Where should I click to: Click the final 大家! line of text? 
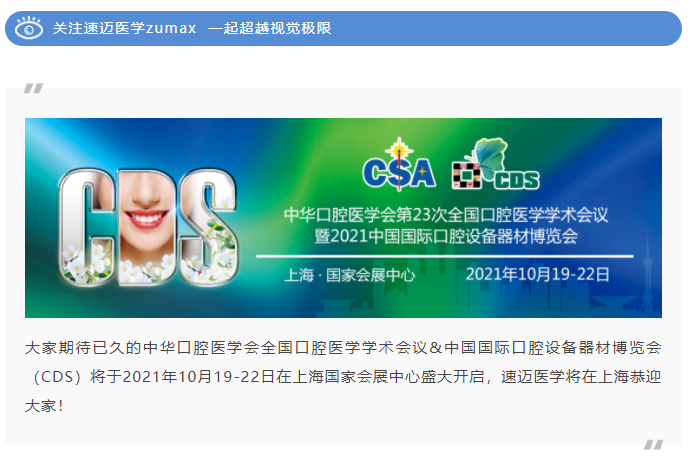pyautogui.click(x=45, y=406)
